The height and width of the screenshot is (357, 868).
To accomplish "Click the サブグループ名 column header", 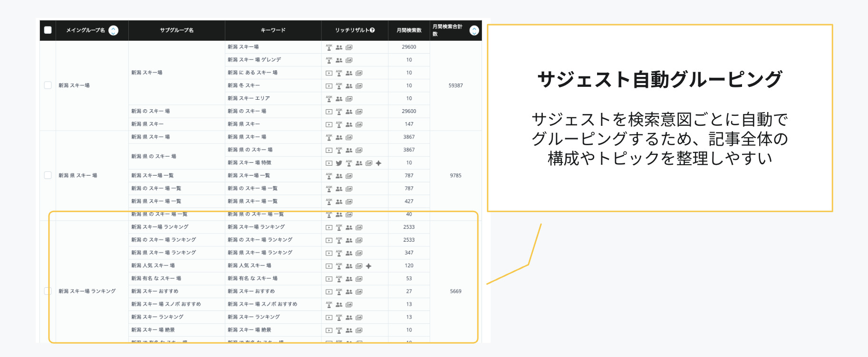I will (x=176, y=30).
